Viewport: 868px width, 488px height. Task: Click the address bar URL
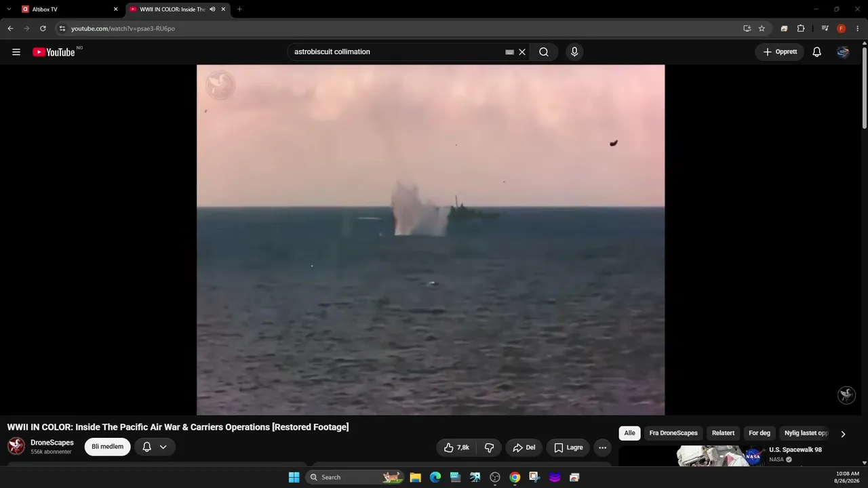[x=123, y=28]
